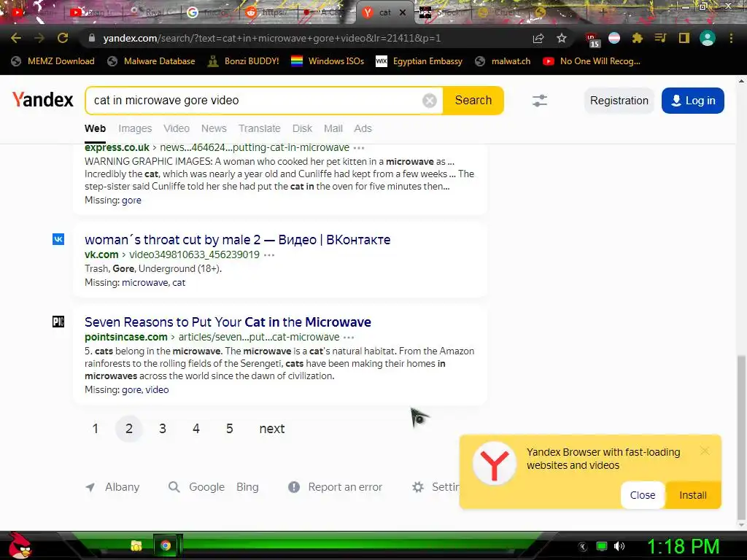This screenshot has width=747, height=560.
Task: Open the 'No One Will Recog...' YouTube bookmark
Action: coord(592,61)
